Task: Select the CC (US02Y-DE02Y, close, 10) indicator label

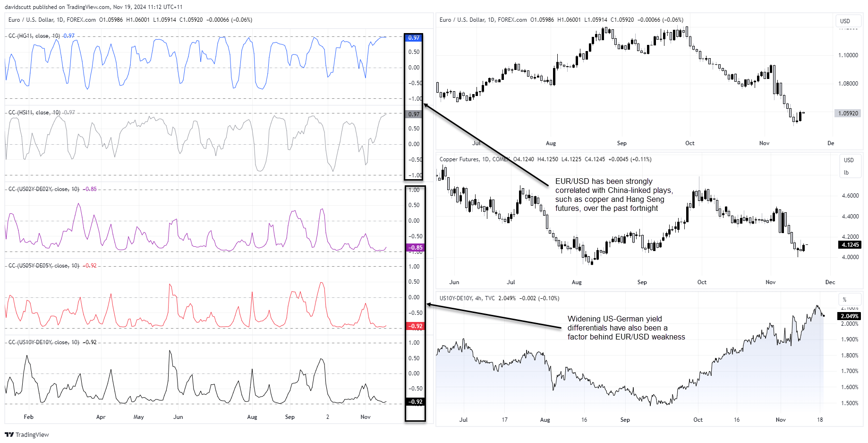Action: pyautogui.click(x=44, y=189)
